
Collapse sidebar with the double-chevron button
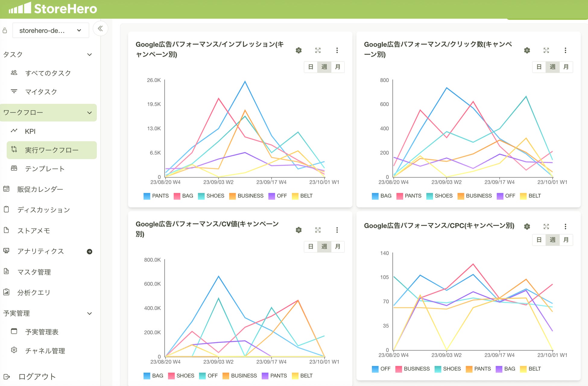pos(100,29)
